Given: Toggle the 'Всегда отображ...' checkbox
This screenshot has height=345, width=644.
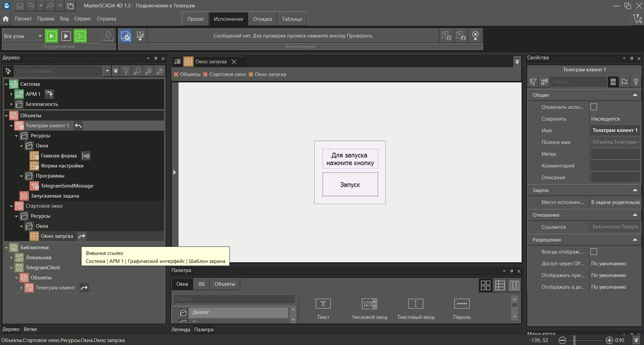Looking at the screenshot, I should [x=594, y=252].
